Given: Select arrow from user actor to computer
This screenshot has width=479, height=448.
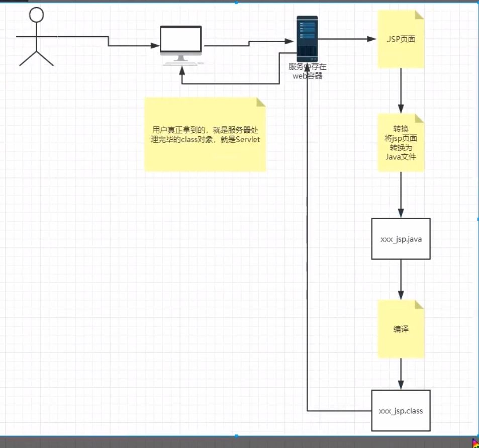Looking at the screenshot, I should click(109, 41).
